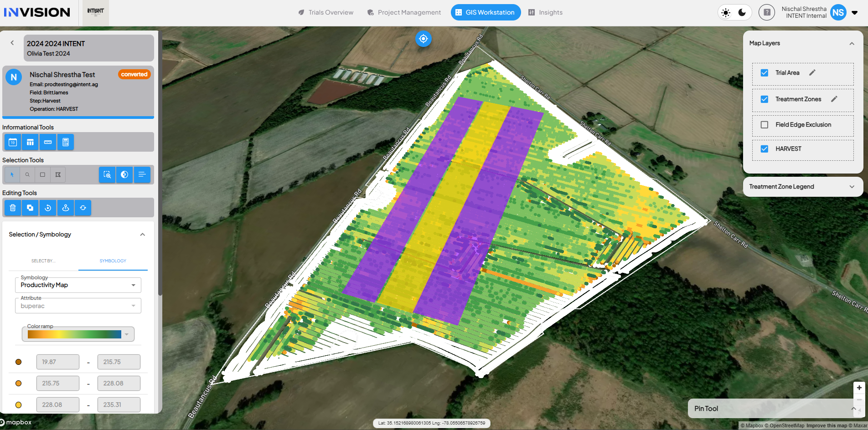Click the trash delete editing tool
Screen dimensions: 868x430
coord(13,208)
